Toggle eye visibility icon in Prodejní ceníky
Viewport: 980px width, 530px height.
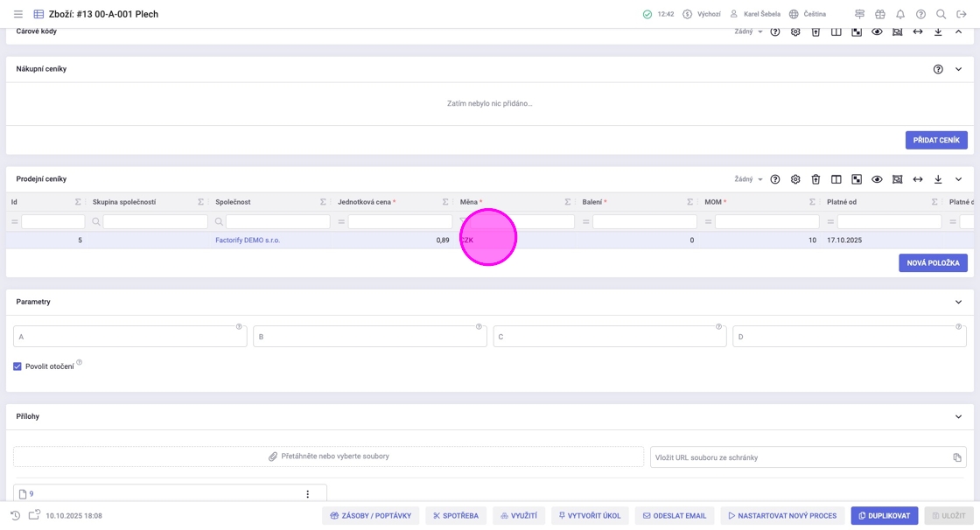tap(877, 179)
